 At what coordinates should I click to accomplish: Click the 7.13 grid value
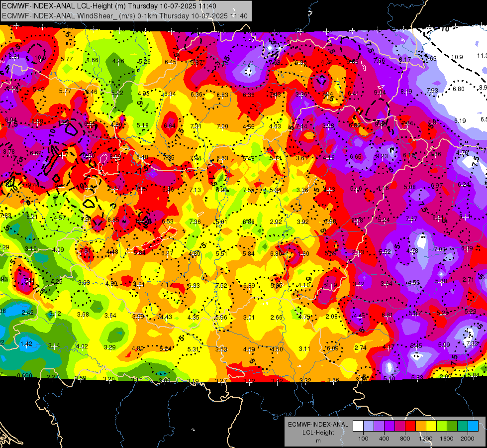[x=195, y=190]
